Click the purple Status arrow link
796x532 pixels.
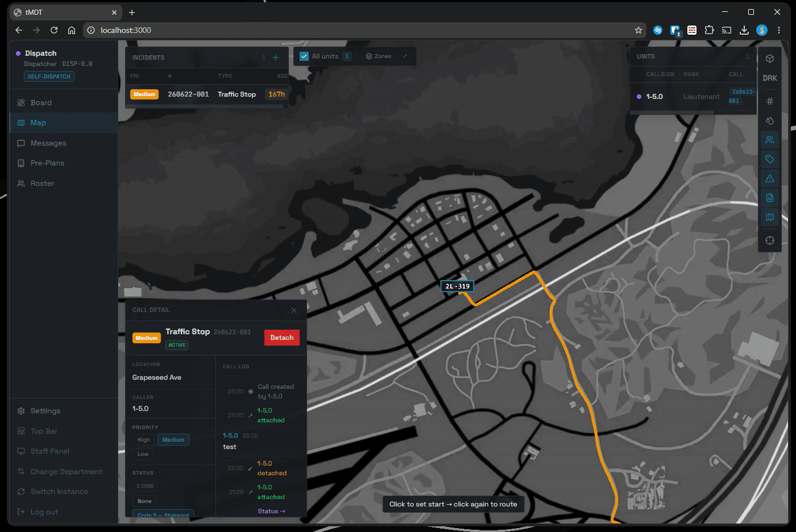(x=271, y=511)
